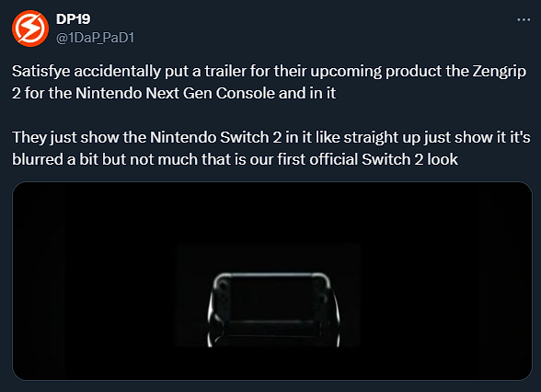Viewport: 541px width, 392px height.
Task: Click the glowing top edge of the console
Action: click(x=271, y=275)
